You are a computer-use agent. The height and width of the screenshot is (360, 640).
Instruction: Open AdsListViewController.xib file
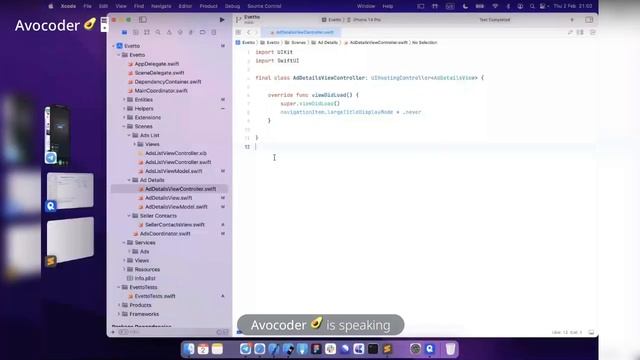click(x=176, y=153)
